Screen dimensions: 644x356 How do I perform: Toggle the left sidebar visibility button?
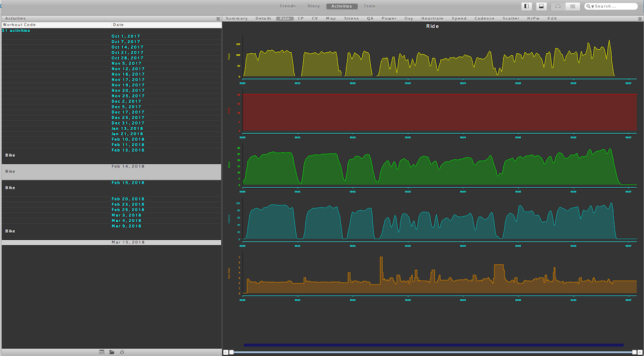pos(527,7)
